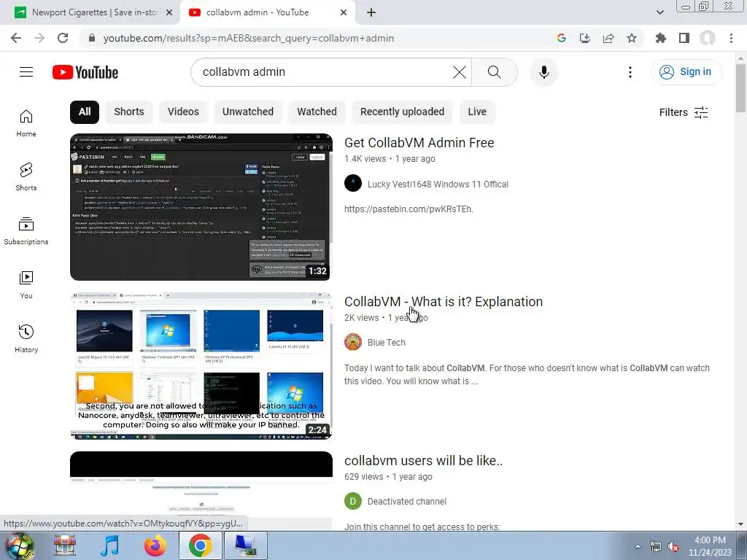Click the CollabVM explanation video thumbnail
This screenshot has width=747, height=560.
[x=201, y=366]
